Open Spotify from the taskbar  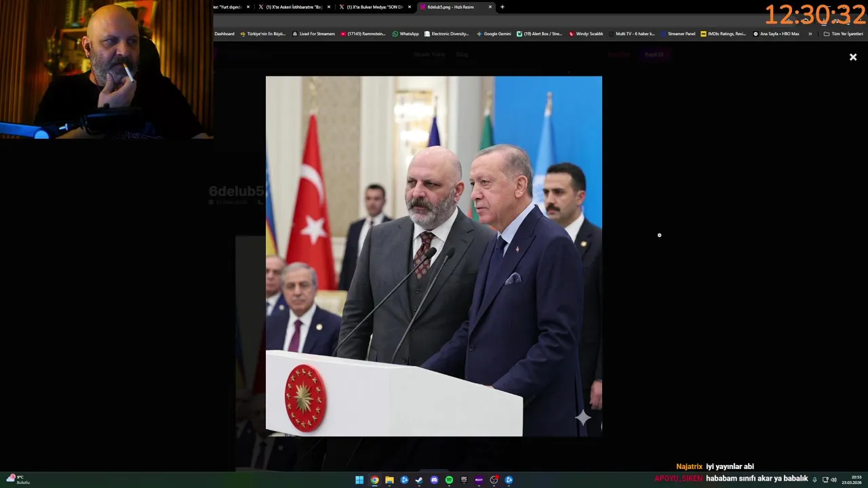click(449, 480)
